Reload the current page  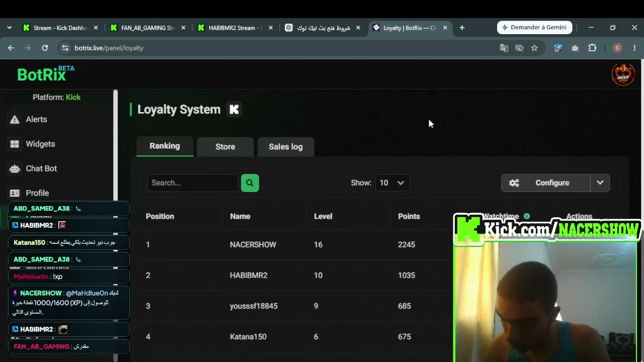click(x=45, y=48)
